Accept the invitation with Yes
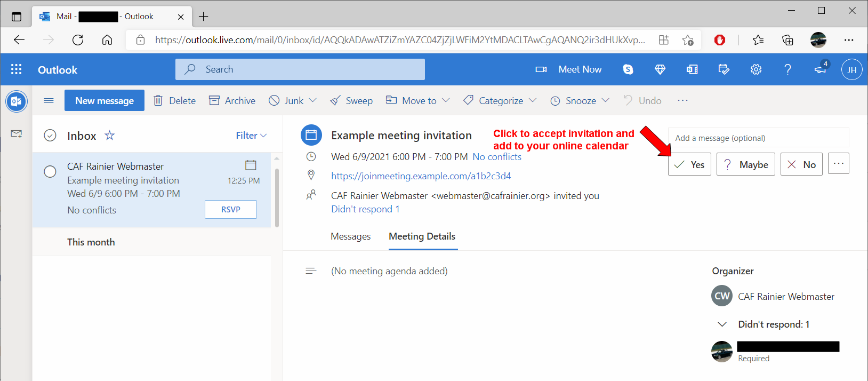Image resolution: width=868 pixels, height=381 pixels. (x=689, y=164)
